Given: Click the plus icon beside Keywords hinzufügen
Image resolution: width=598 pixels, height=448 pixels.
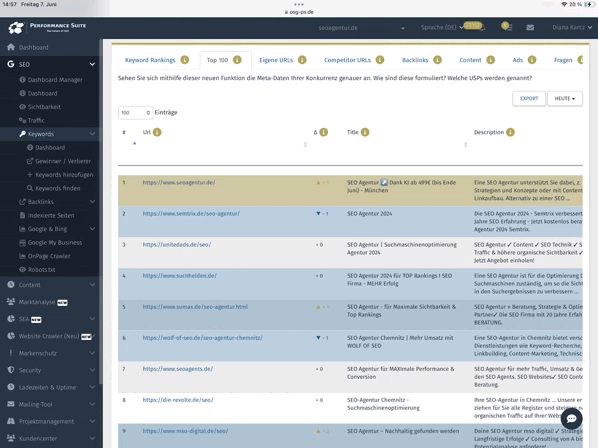Looking at the screenshot, I should pyautogui.click(x=30, y=175).
